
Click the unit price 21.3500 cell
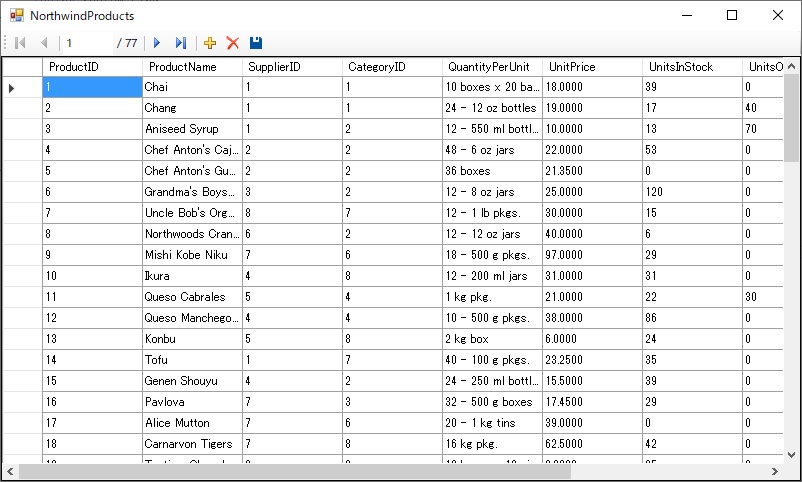point(592,171)
